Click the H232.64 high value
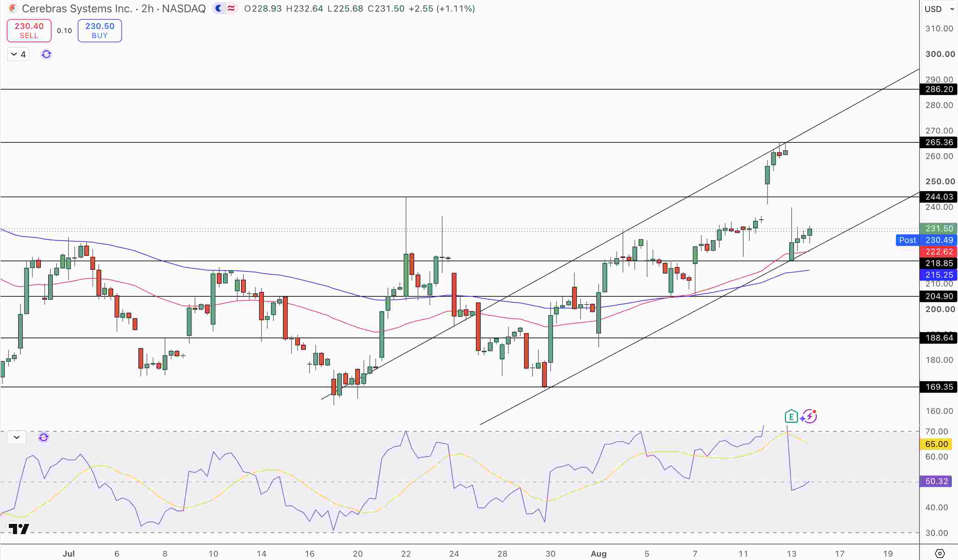The width and height of the screenshot is (958, 560). tap(304, 9)
